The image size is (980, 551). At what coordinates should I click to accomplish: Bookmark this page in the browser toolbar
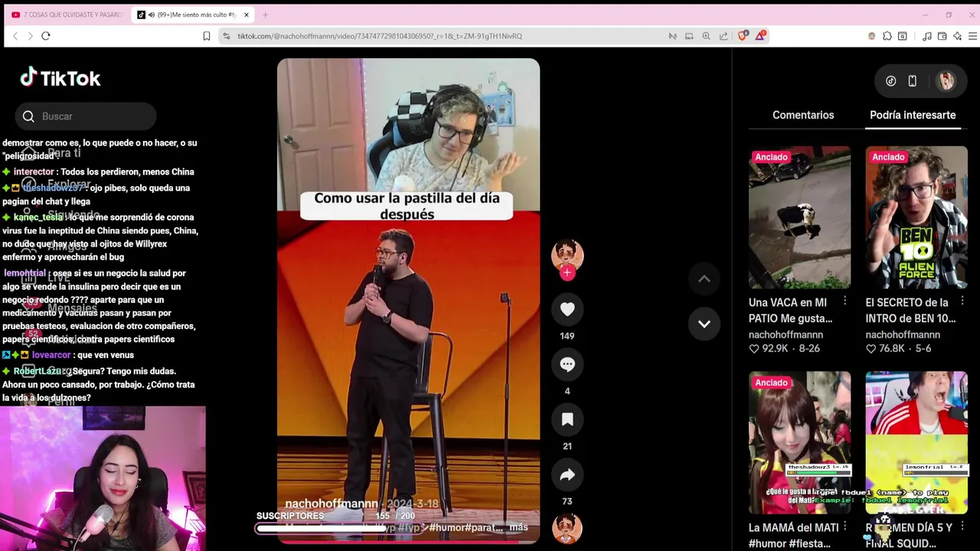click(207, 36)
